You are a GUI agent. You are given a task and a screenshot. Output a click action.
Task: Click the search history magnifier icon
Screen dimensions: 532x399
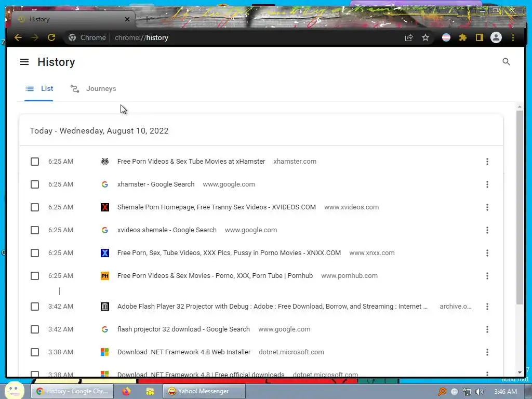point(506,62)
